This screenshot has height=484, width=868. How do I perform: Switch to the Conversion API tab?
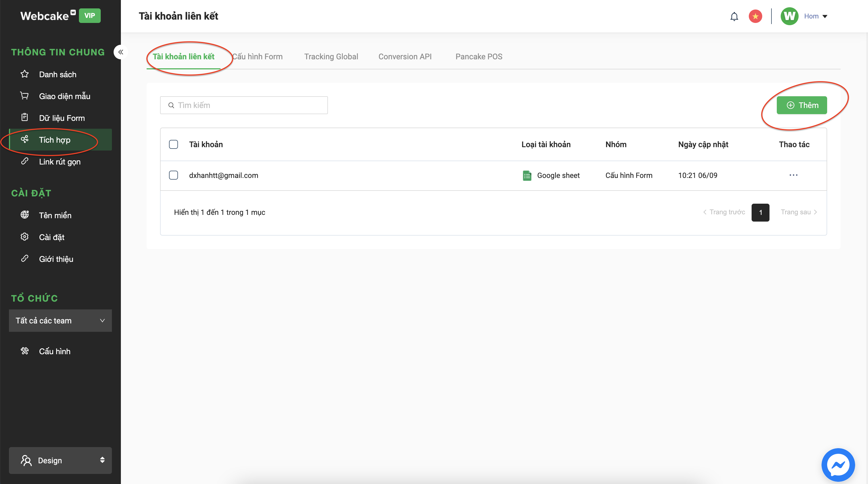(x=405, y=57)
